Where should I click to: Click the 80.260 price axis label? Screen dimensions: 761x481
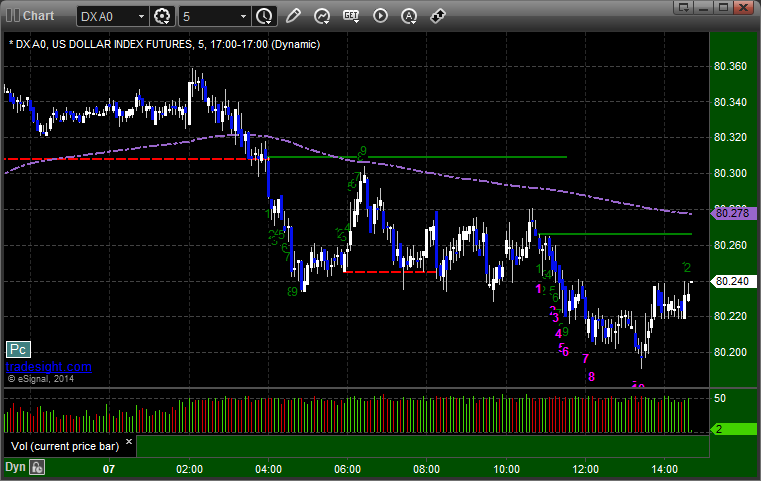tap(730, 246)
